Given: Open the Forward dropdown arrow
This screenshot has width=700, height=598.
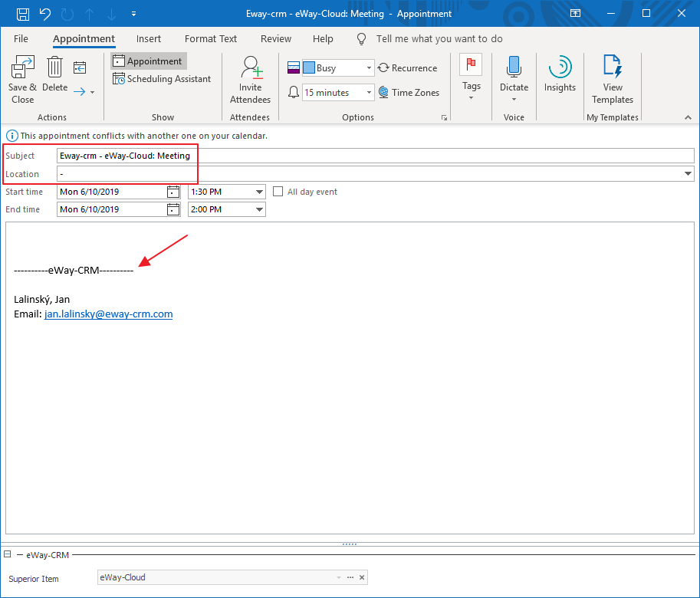Looking at the screenshot, I should (x=93, y=92).
